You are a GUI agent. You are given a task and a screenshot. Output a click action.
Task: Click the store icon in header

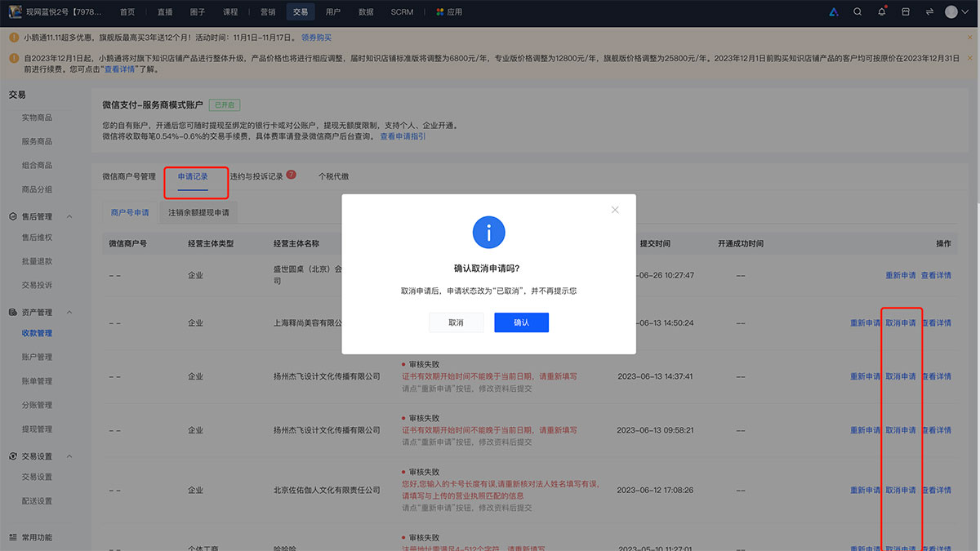(905, 12)
